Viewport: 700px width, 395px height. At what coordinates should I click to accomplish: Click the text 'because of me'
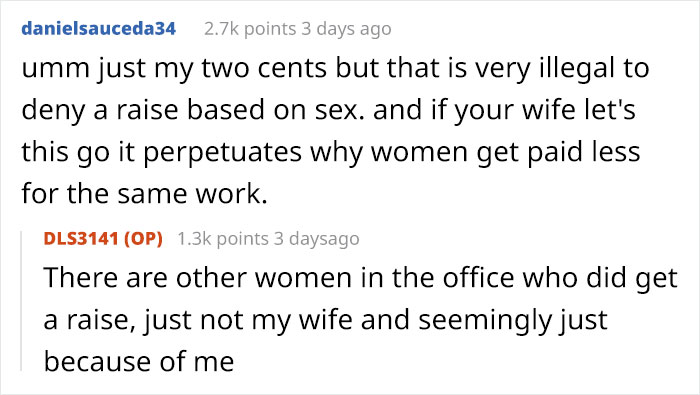pyautogui.click(x=139, y=362)
